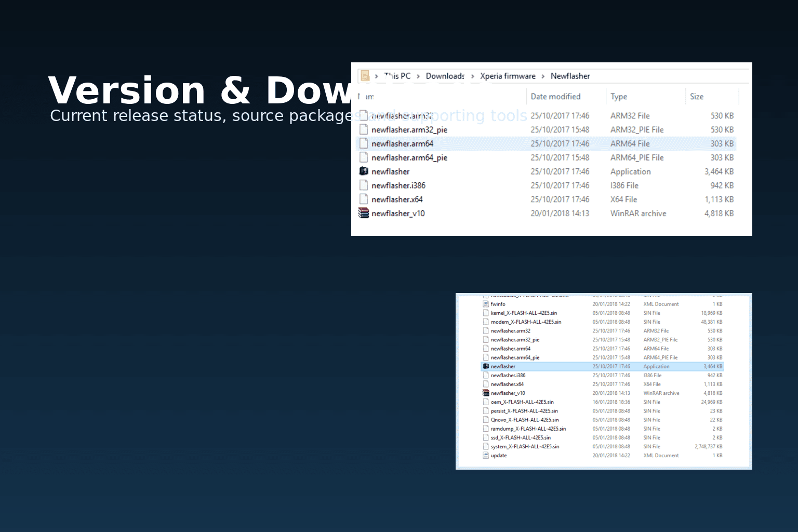This screenshot has height=532, width=798.
Task: Click persist_X-FLASH-ALL-42E5.sin file icon
Action: click(x=486, y=410)
